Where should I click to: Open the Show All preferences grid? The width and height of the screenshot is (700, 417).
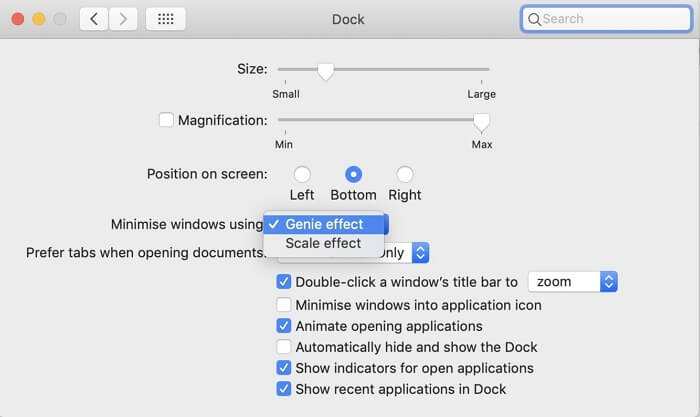click(x=165, y=19)
